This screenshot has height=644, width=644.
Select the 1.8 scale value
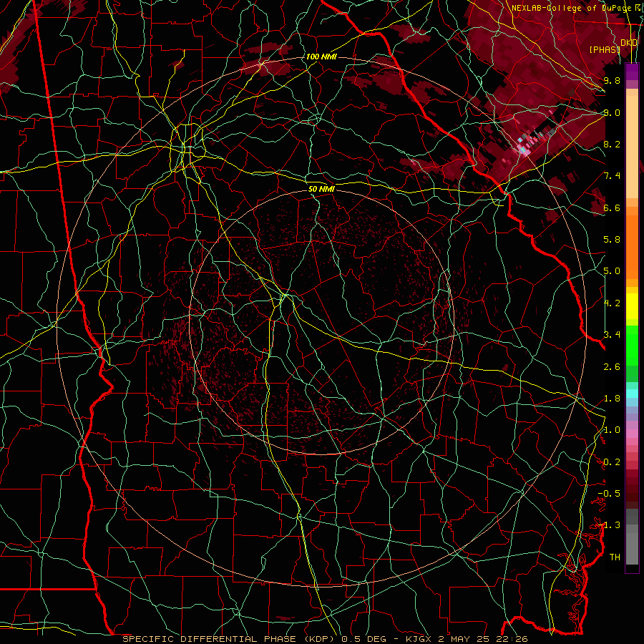coord(612,399)
